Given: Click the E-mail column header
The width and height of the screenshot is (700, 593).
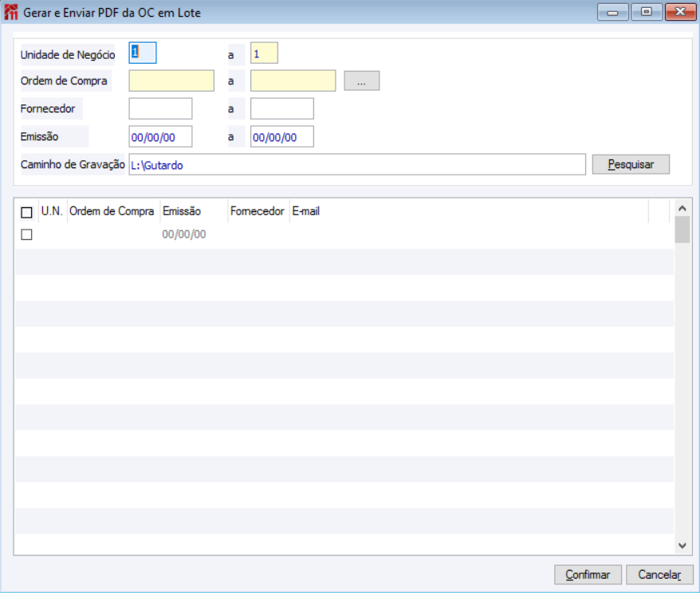Looking at the screenshot, I should coord(469,211).
